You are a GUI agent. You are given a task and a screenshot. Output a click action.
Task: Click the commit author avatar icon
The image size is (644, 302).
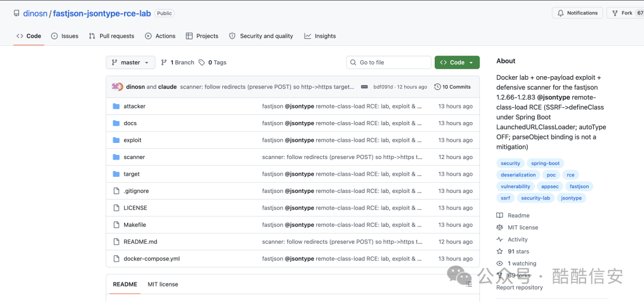pyautogui.click(x=117, y=86)
